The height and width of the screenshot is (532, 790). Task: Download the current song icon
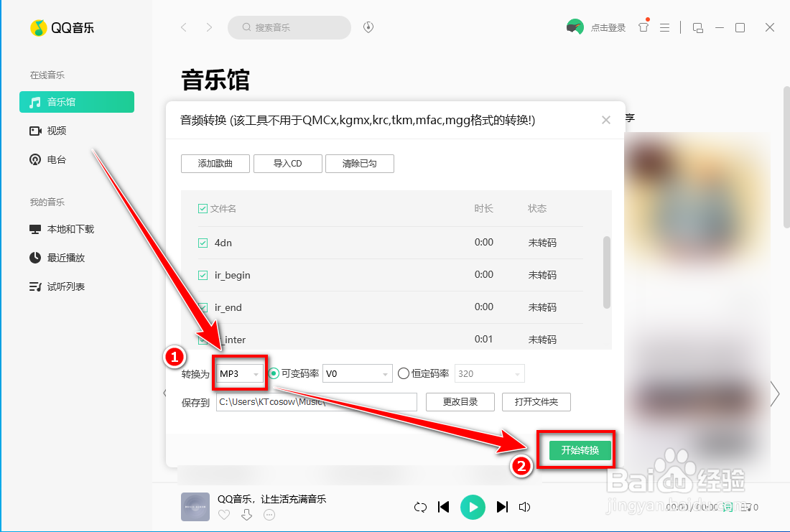247,515
